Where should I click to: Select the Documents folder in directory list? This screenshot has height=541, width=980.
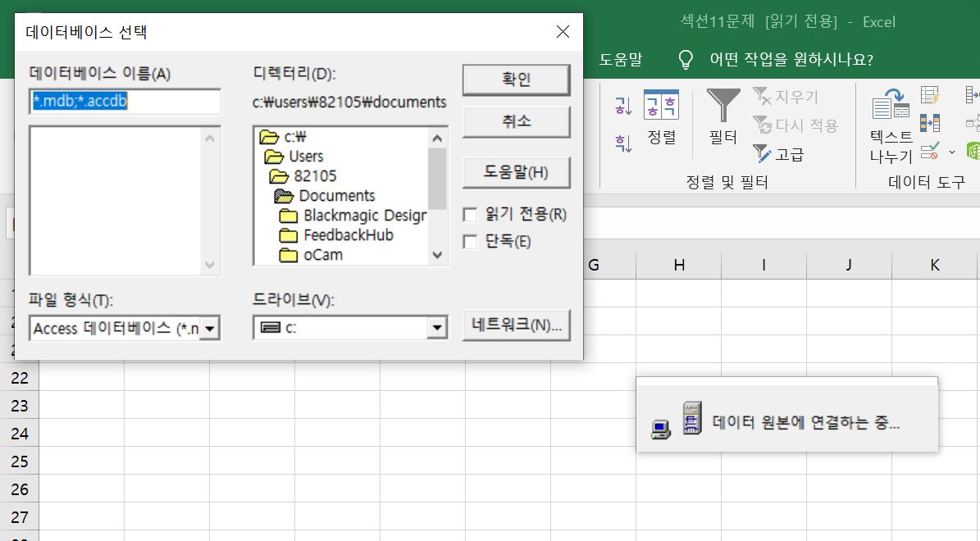(336, 196)
